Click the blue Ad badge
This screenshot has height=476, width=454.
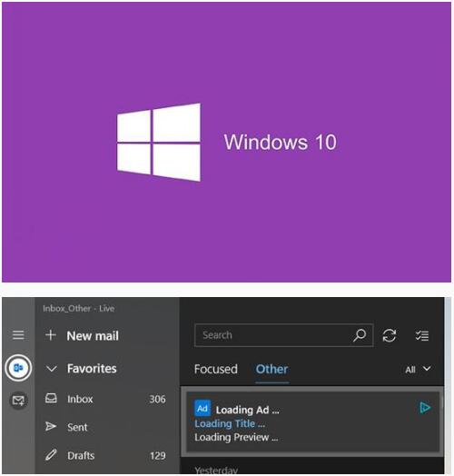pyautogui.click(x=202, y=408)
